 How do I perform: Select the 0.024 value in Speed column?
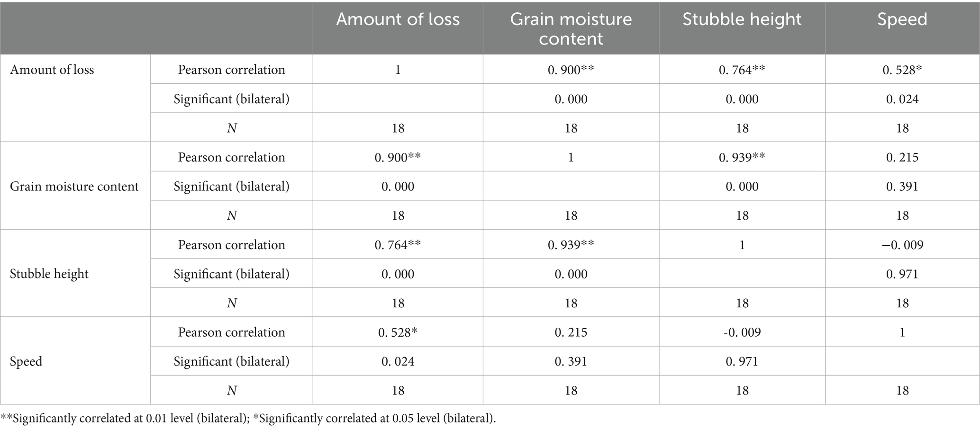point(902,99)
